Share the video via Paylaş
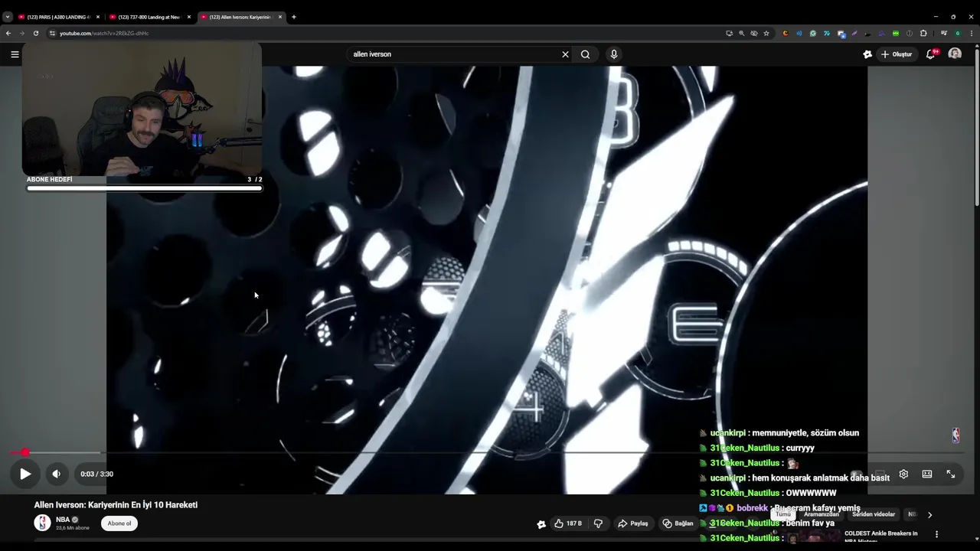 click(x=633, y=523)
